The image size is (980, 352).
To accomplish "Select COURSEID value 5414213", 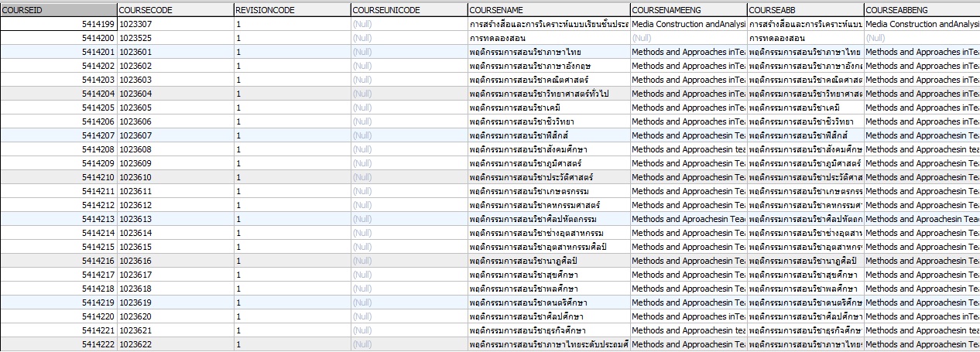I will pos(98,219).
